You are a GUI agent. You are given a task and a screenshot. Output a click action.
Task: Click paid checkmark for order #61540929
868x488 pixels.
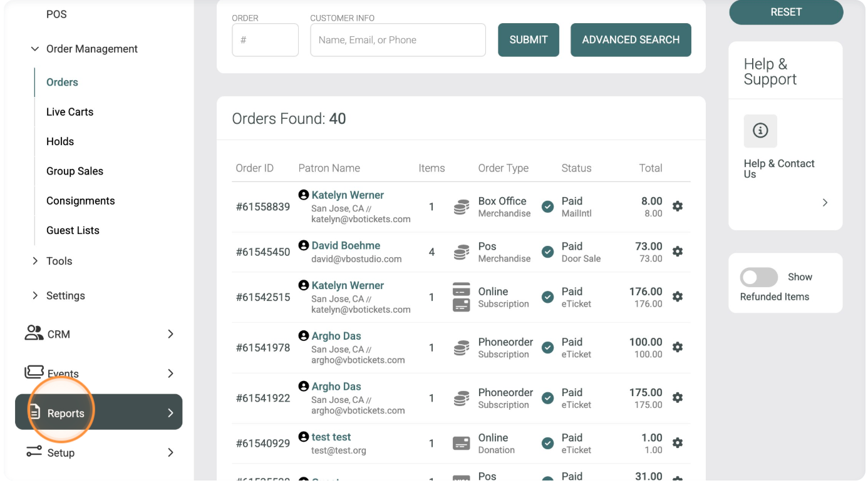(x=547, y=443)
